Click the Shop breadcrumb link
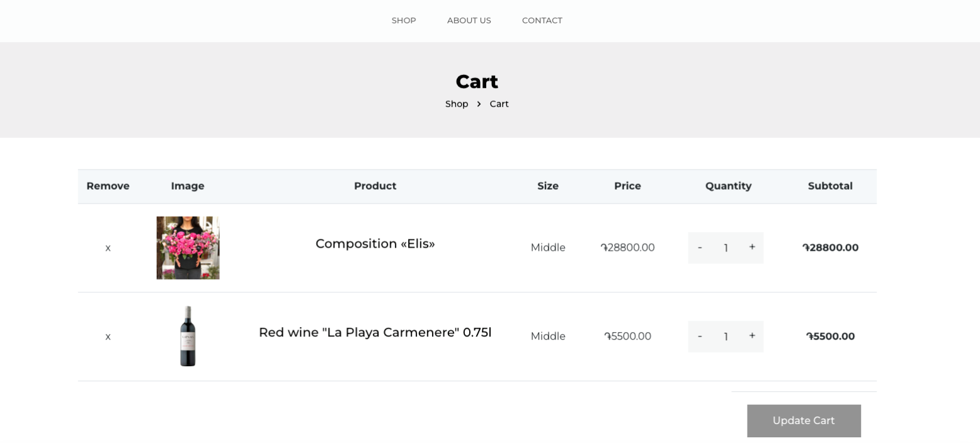This screenshot has width=980, height=443. (x=457, y=104)
